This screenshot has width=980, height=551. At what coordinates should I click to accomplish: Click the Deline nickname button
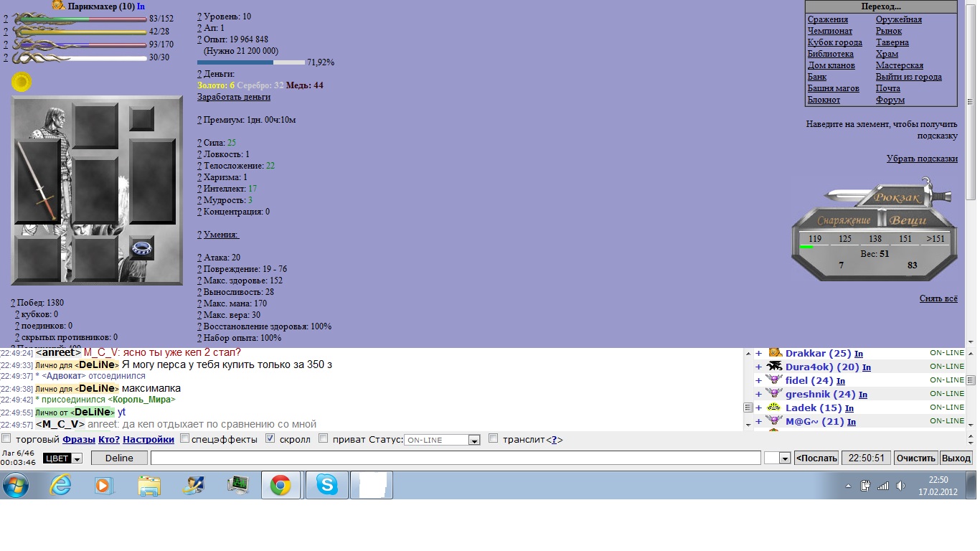coord(119,458)
